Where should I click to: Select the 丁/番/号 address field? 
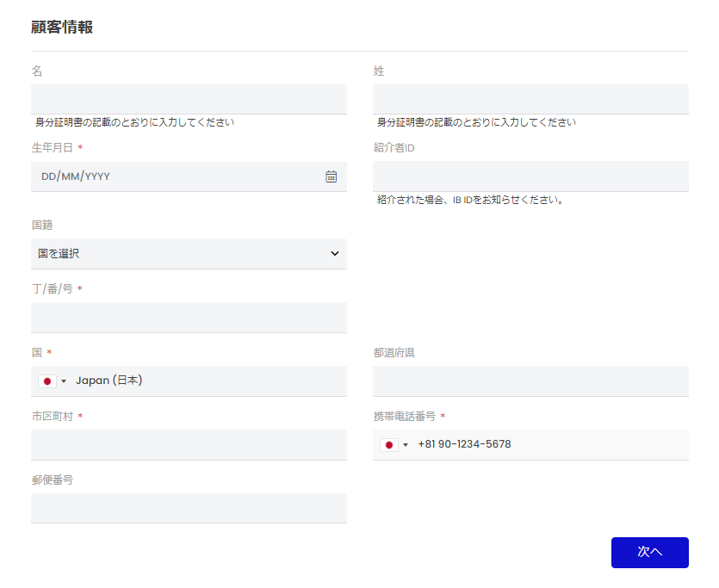point(189,317)
